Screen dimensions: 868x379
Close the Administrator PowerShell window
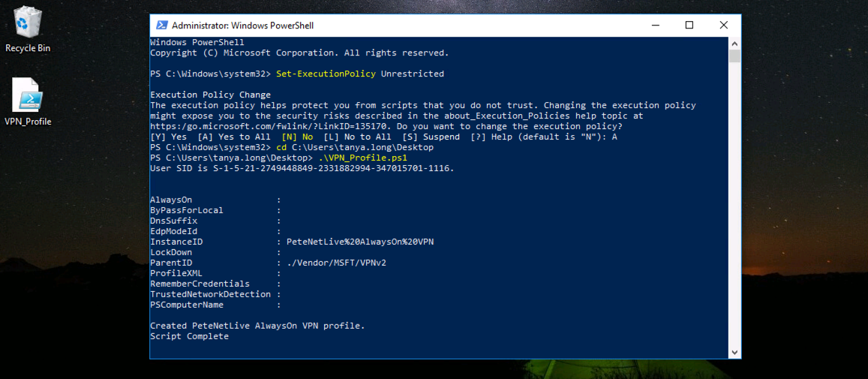point(723,25)
